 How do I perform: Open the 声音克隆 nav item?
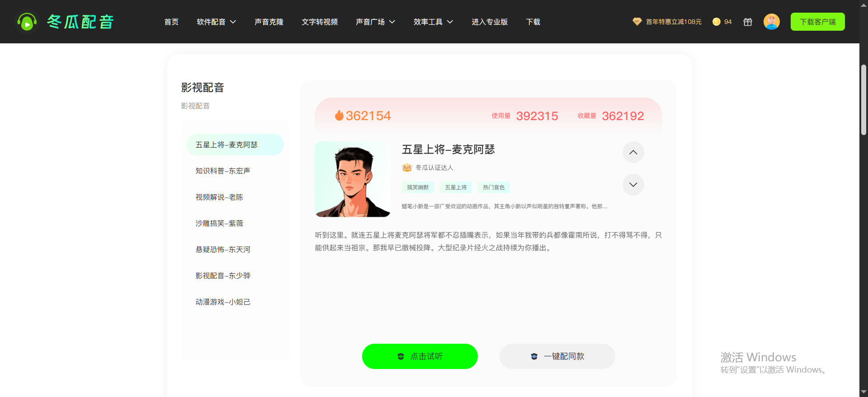pyautogui.click(x=269, y=22)
